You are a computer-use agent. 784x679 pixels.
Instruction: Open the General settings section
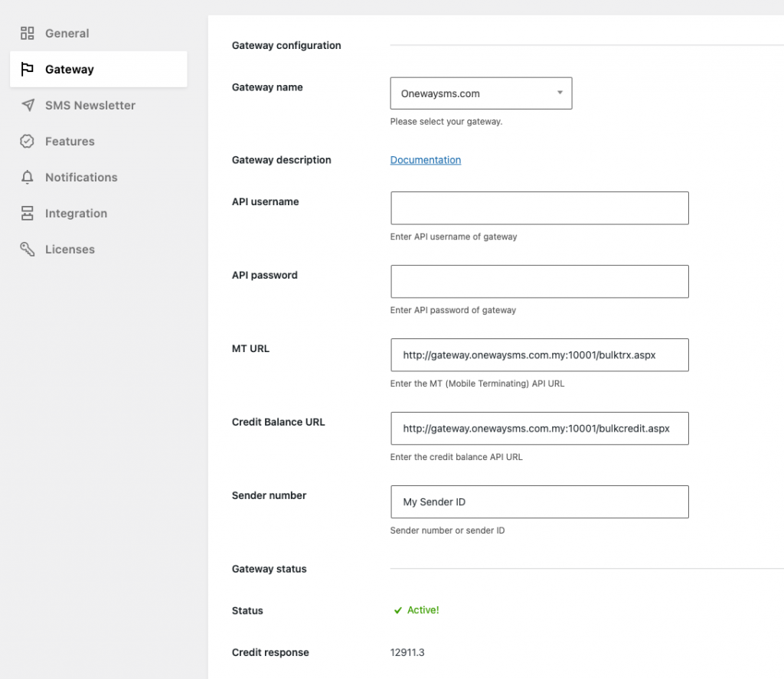pyautogui.click(x=67, y=34)
